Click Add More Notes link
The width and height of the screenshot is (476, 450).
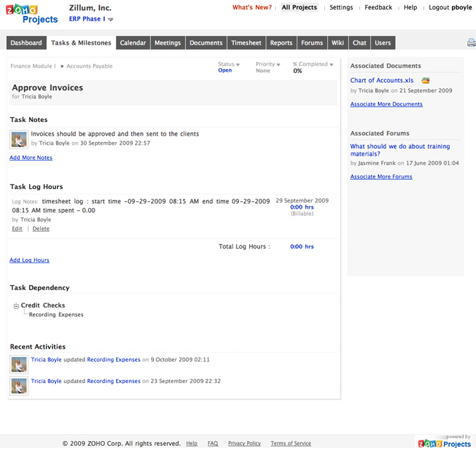(31, 158)
